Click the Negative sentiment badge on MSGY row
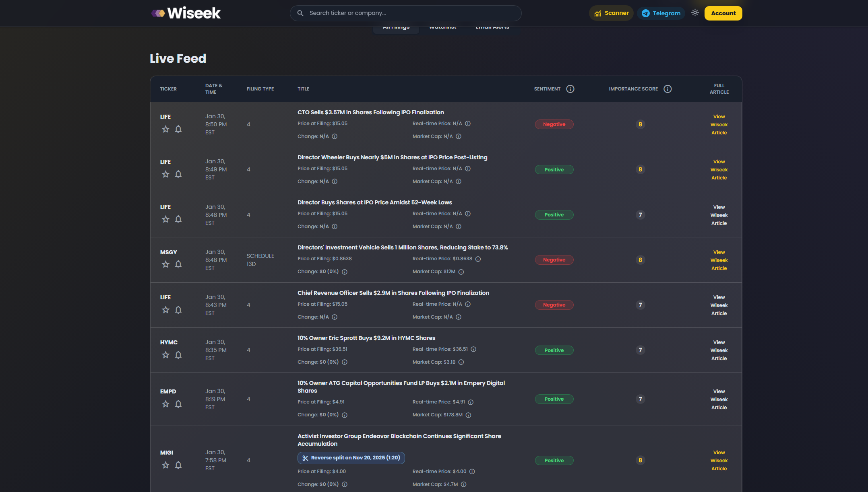This screenshot has width=868, height=492. tap(554, 260)
